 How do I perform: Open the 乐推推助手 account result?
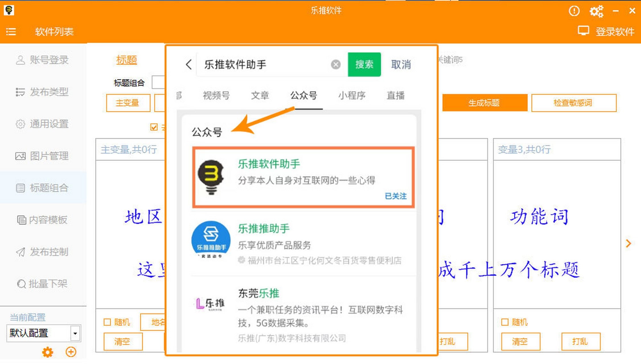(x=303, y=243)
